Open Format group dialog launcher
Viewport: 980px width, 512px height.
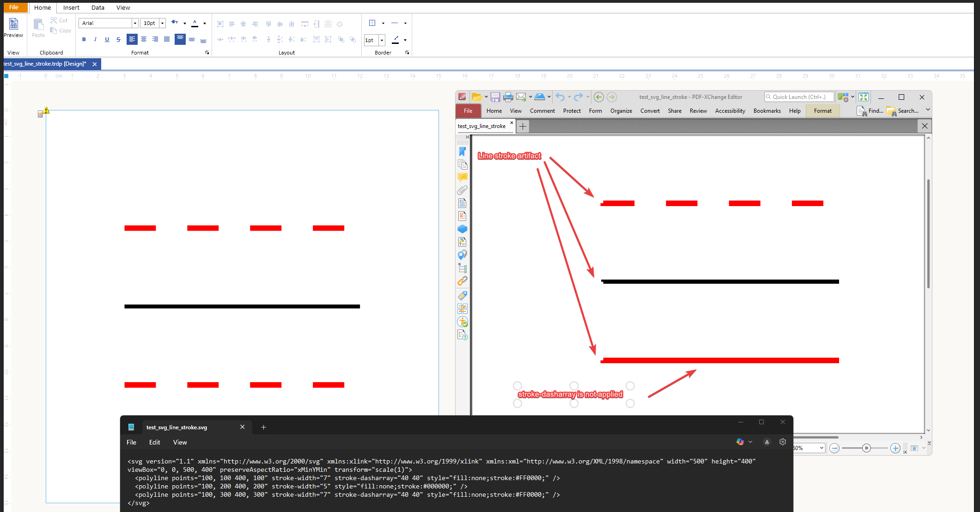207,53
